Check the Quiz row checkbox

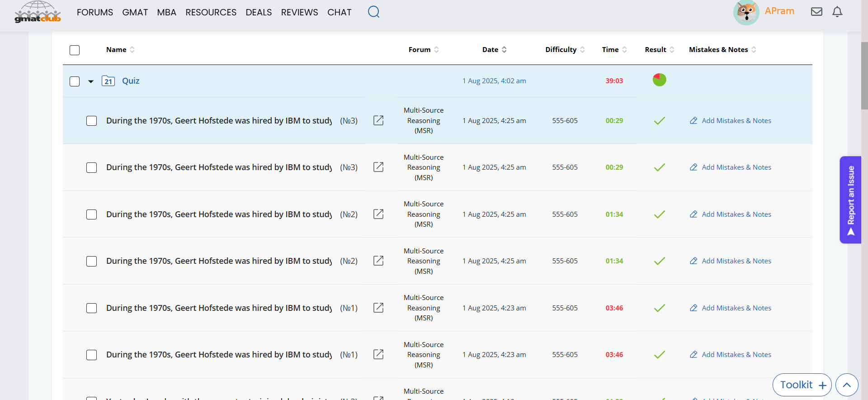tap(75, 81)
